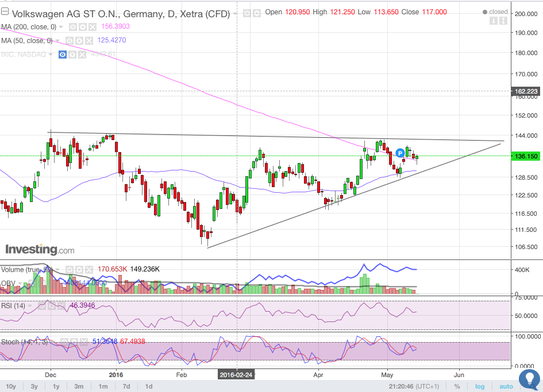Delete the MA 50 indicator
The height and width of the screenshot is (392, 543).
click(89, 41)
